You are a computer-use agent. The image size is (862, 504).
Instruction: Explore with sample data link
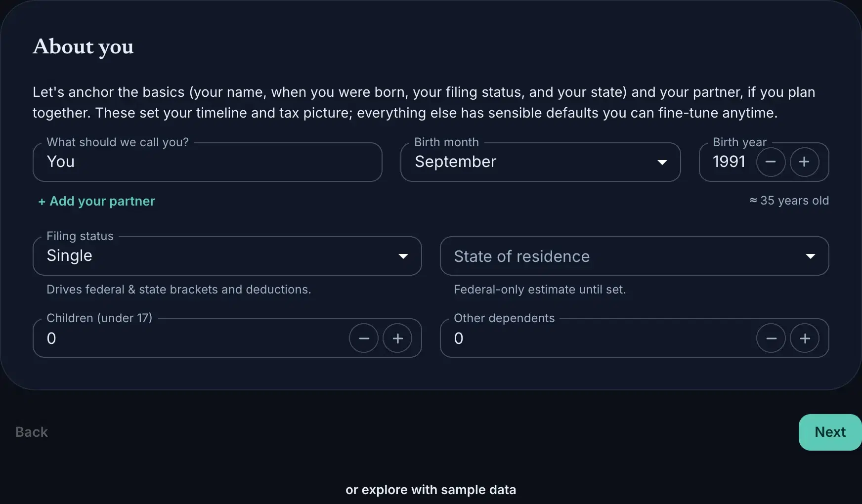click(x=431, y=490)
